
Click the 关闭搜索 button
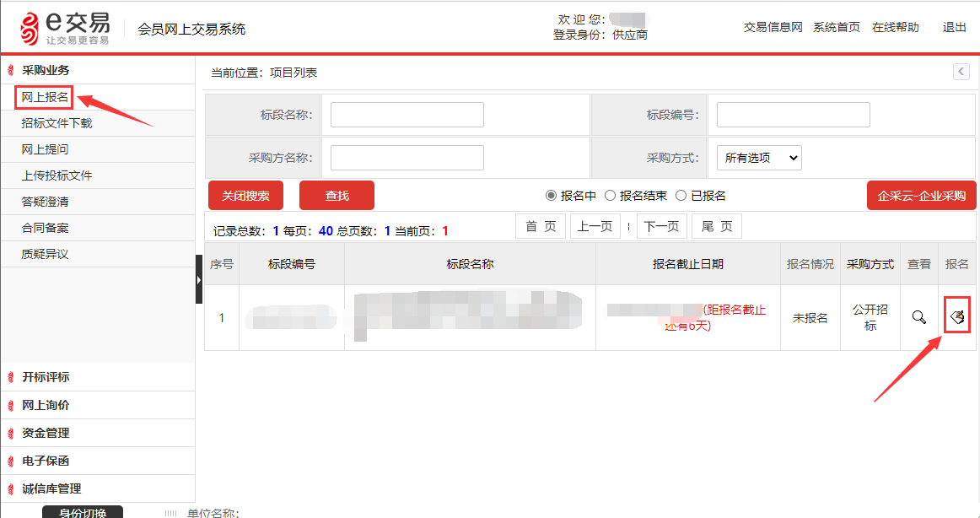(x=245, y=196)
